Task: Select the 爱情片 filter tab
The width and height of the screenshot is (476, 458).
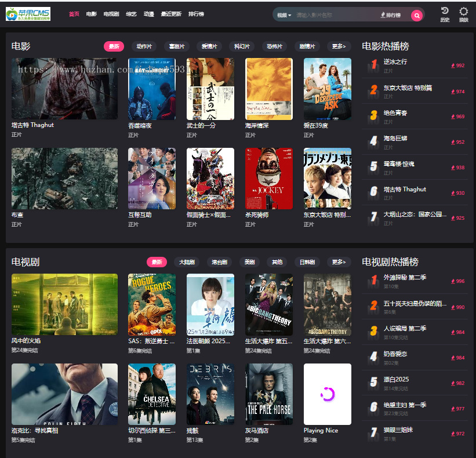Action: click(x=209, y=46)
